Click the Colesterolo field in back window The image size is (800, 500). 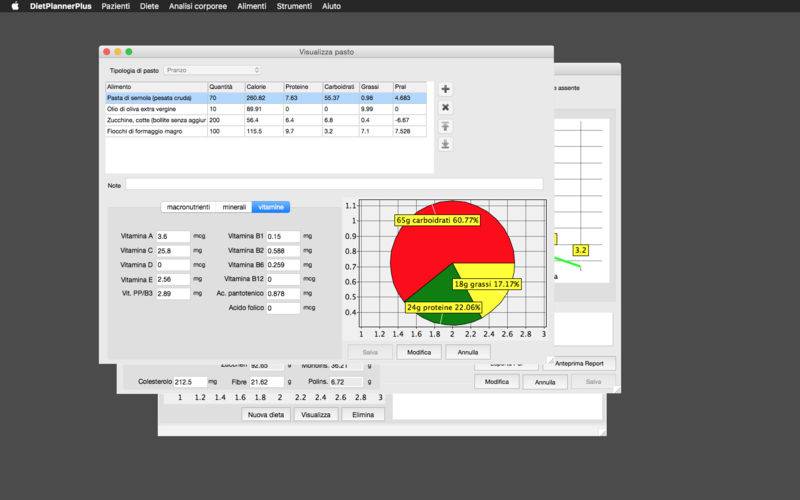190,382
